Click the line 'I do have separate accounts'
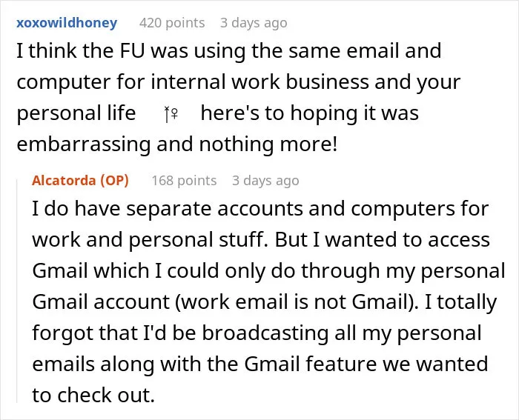The width and height of the screenshot is (519, 420). point(260,209)
